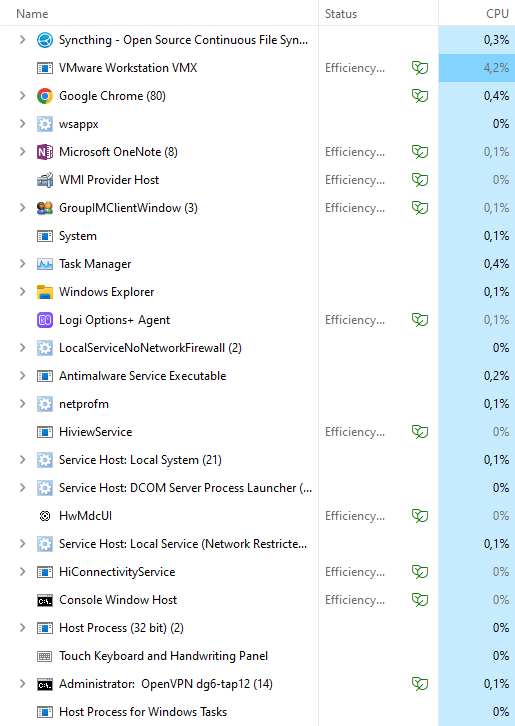Viewport: 515px width, 726px height.
Task: Select the GroupIMClientWindow people icon
Action: click(44, 208)
